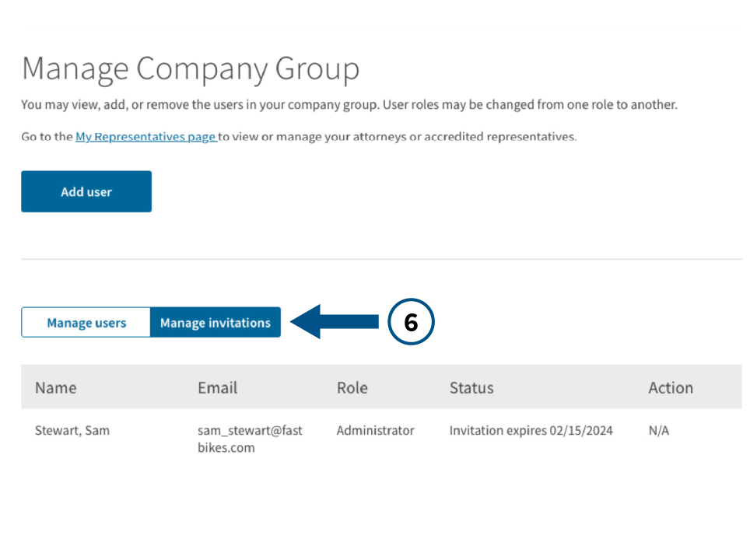Click the blue left-pointing arrow

[x=335, y=322]
